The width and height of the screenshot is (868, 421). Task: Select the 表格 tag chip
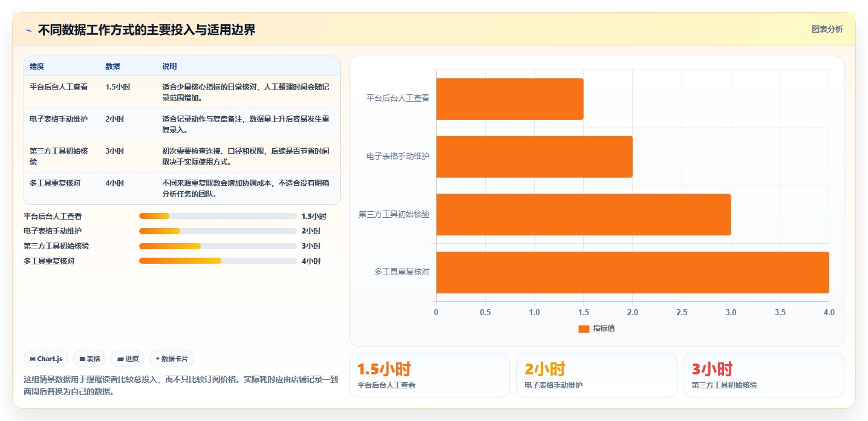coord(90,359)
